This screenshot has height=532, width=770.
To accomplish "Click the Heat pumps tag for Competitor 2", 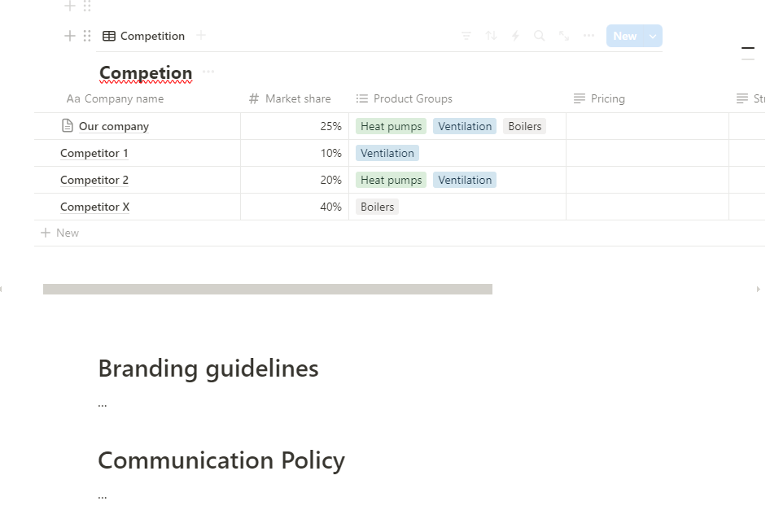I will [391, 180].
